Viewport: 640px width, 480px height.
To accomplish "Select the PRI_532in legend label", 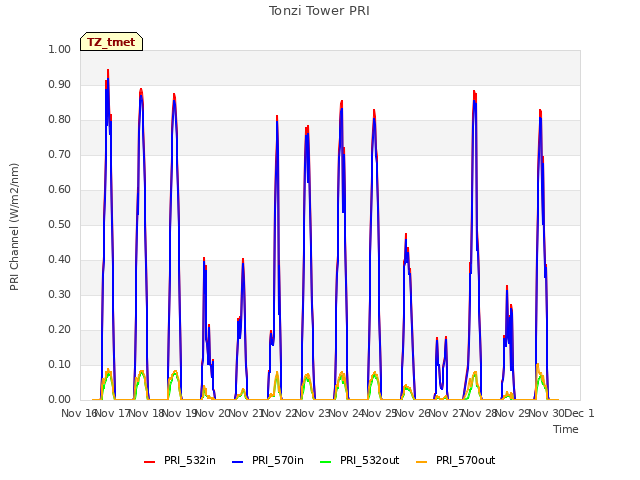I will 190,460.
